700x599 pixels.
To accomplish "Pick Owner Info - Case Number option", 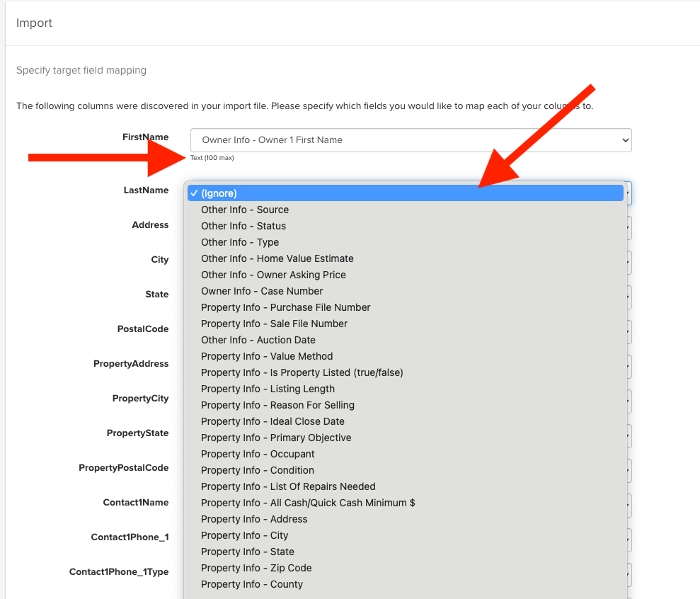I will [x=262, y=291].
